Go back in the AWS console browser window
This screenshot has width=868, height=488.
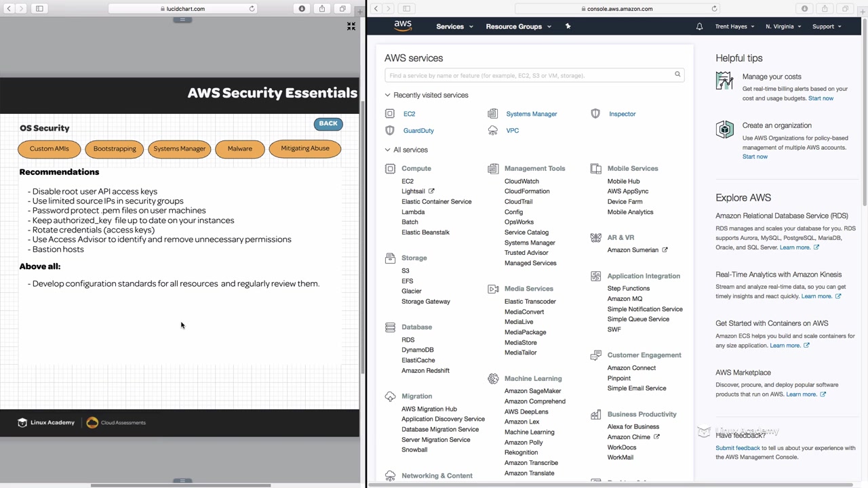[x=376, y=9]
